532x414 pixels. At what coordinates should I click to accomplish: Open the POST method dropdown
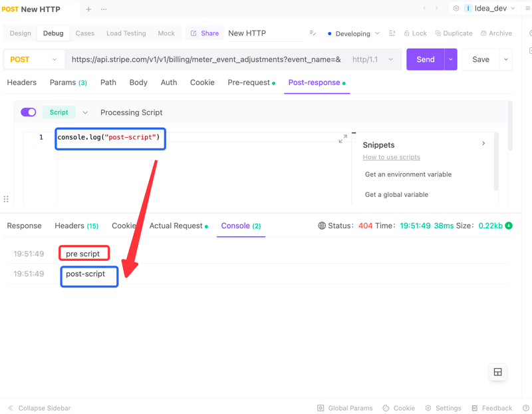click(33, 59)
